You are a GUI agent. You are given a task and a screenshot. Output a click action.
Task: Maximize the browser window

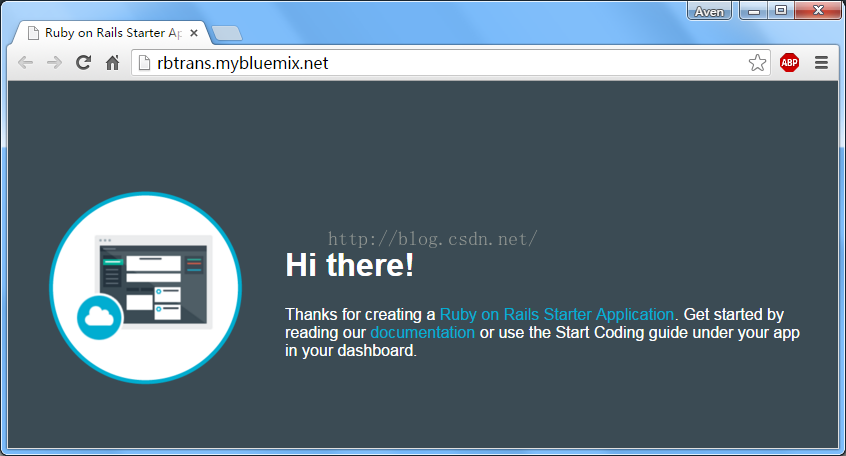pos(781,11)
